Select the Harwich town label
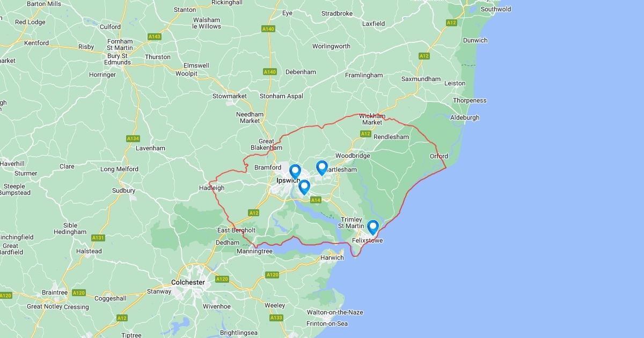 coord(332,258)
